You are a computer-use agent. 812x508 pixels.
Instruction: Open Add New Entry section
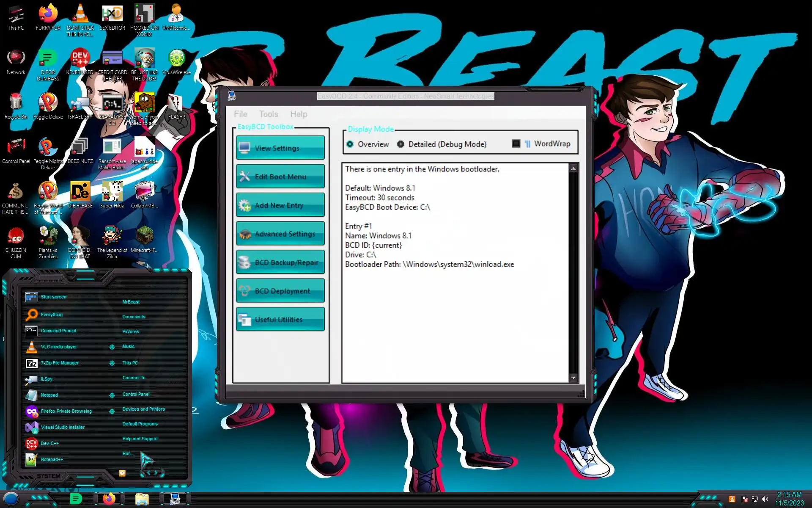coord(280,205)
